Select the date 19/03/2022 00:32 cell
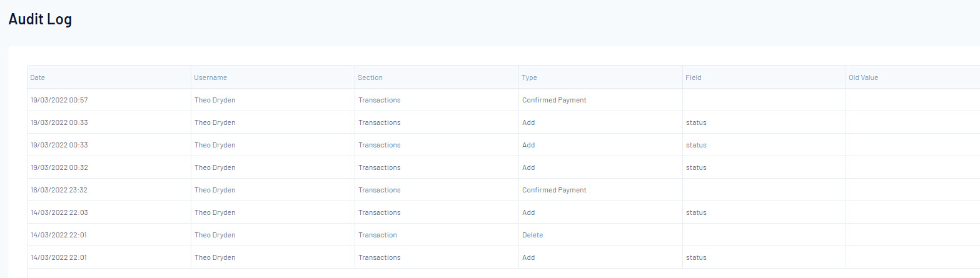The image size is (980, 278). [109, 167]
